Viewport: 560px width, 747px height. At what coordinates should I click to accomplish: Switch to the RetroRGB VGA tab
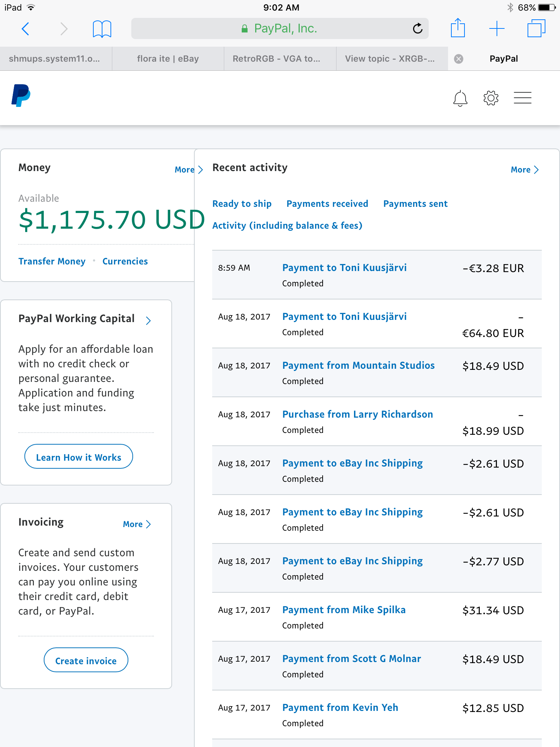click(x=280, y=59)
